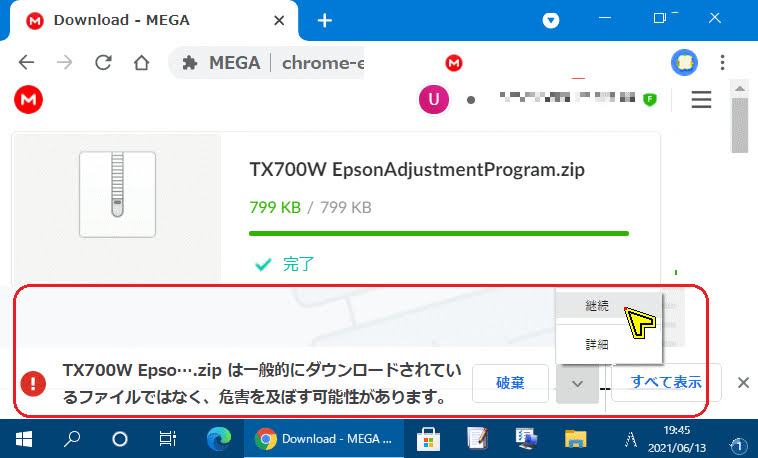The height and width of the screenshot is (458, 758).
Task: Click the browser forward arrow
Action: click(64, 62)
